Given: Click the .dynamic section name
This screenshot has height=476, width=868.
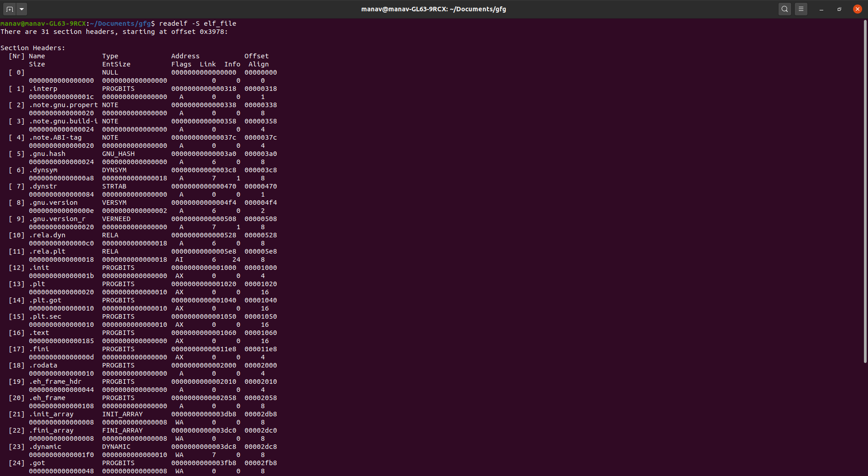Looking at the screenshot, I should [45, 447].
